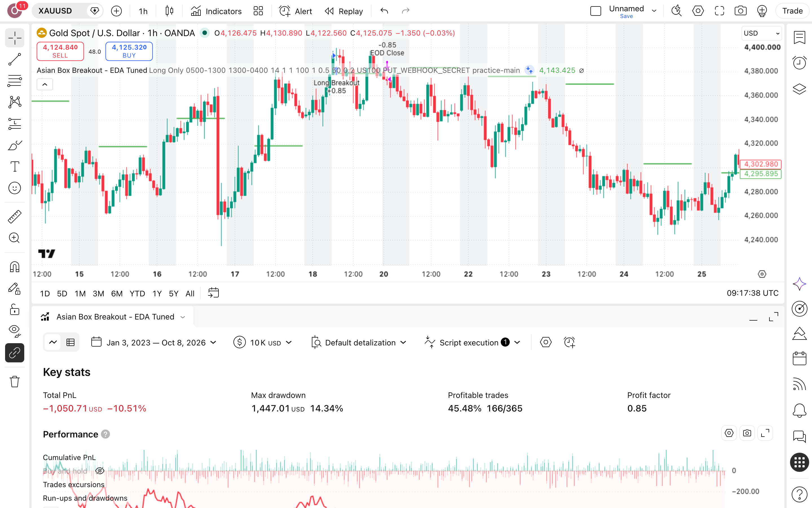Click the 4,125.320 BUY button

[129, 51]
